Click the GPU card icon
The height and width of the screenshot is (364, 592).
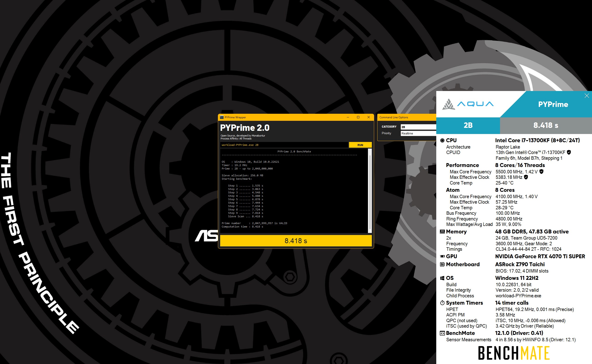pyautogui.click(x=442, y=256)
